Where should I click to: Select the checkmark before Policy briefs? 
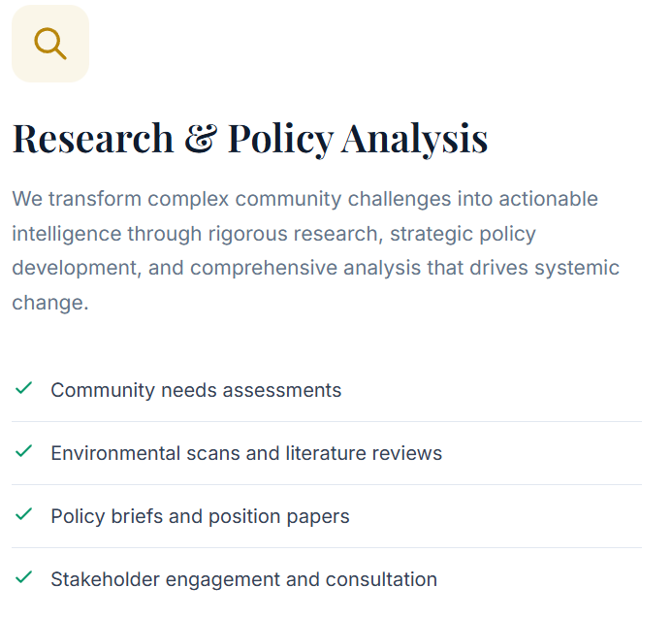[x=24, y=515]
